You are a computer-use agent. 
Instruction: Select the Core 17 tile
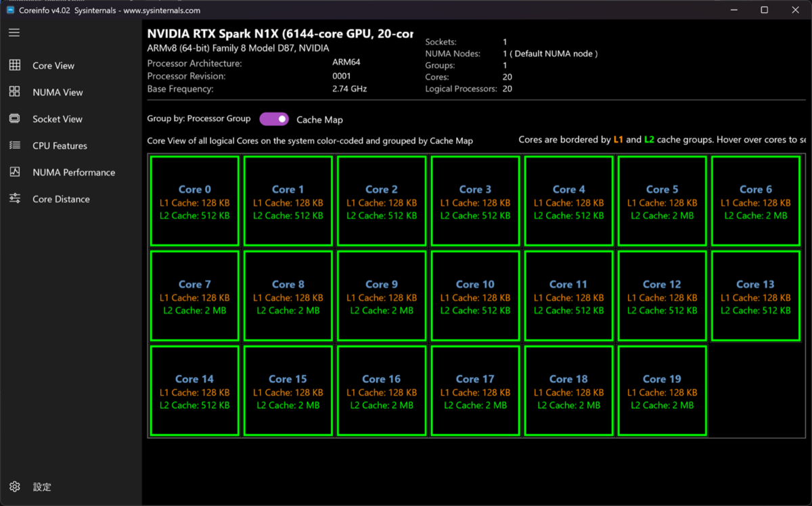click(x=475, y=390)
